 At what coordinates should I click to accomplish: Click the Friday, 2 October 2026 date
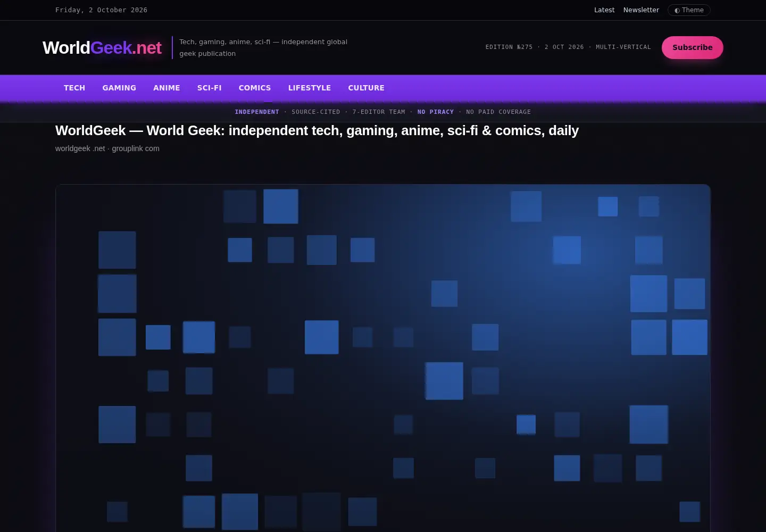click(x=101, y=10)
